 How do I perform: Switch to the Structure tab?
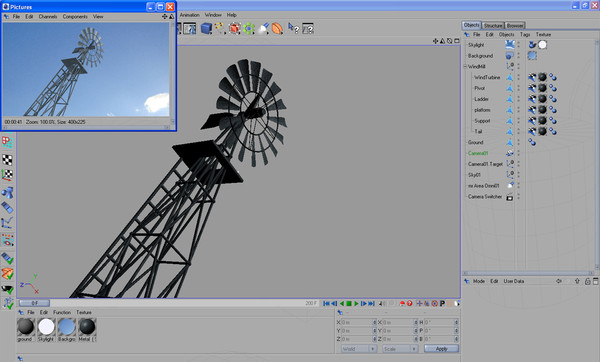click(x=493, y=26)
